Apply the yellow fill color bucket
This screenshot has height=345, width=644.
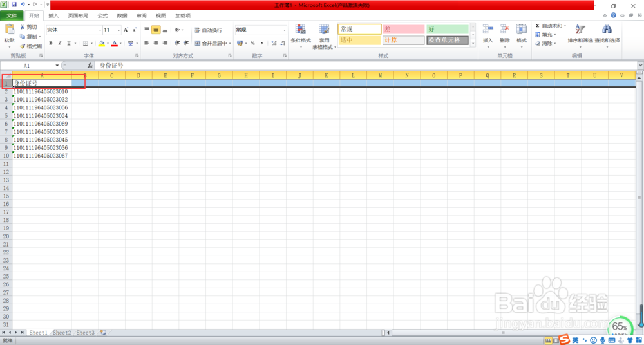[102, 43]
